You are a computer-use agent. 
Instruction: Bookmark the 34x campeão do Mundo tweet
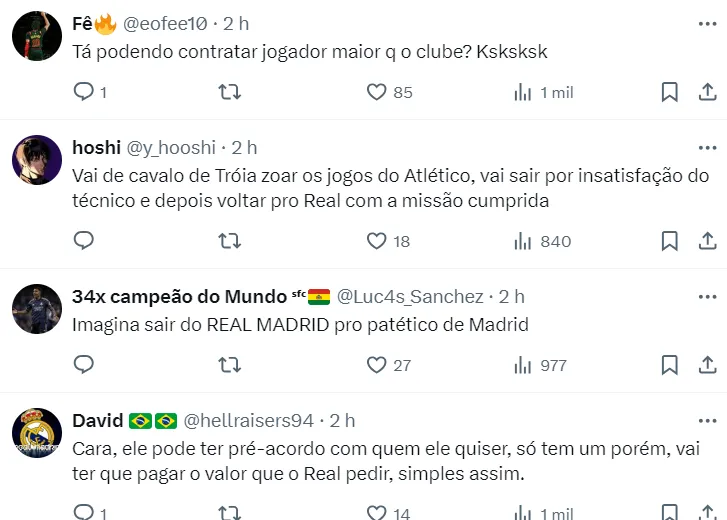pos(669,365)
